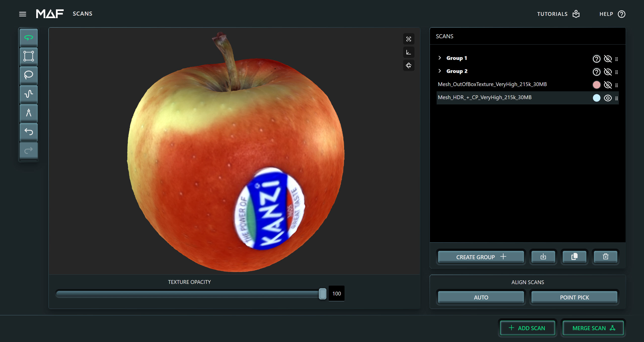The width and height of the screenshot is (644, 342).
Task: Show hidden Group 1 via eye icon
Action: 608,59
